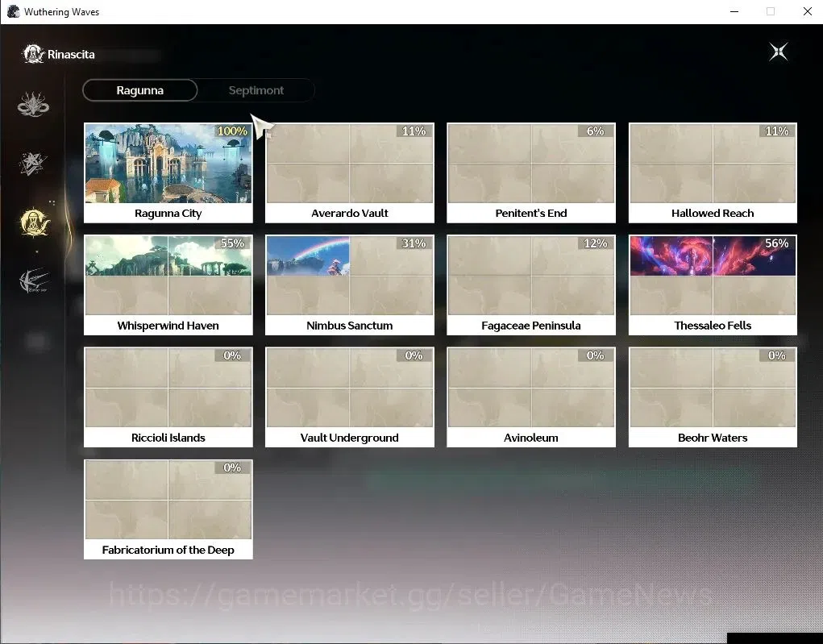
Task: Click the 0% badge on Beohr Waters
Action: pos(777,355)
